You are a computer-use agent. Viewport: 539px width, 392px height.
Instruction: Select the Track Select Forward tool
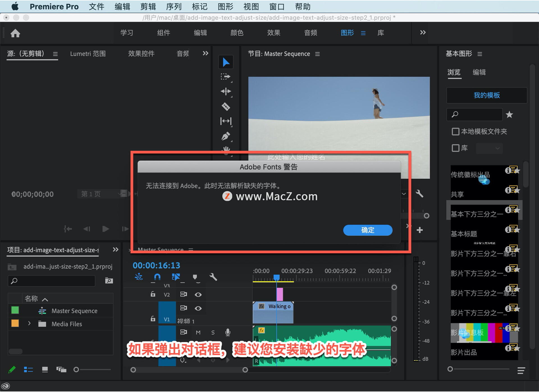point(225,77)
